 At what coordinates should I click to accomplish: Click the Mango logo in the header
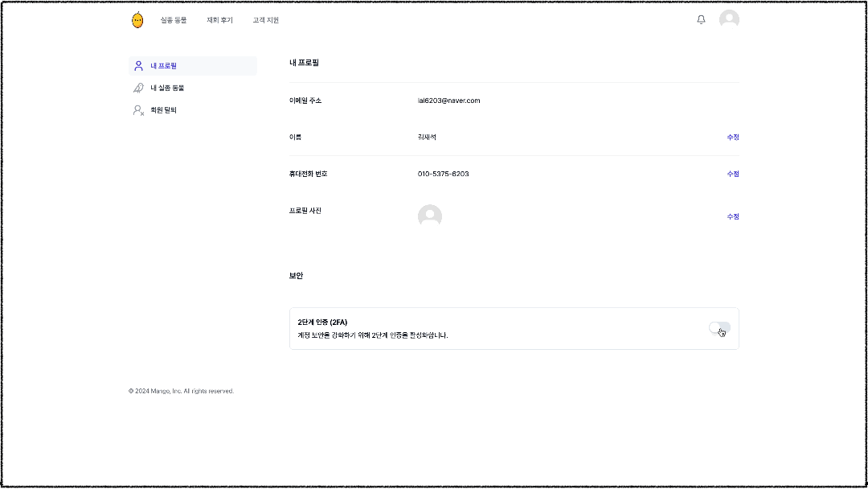point(137,20)
